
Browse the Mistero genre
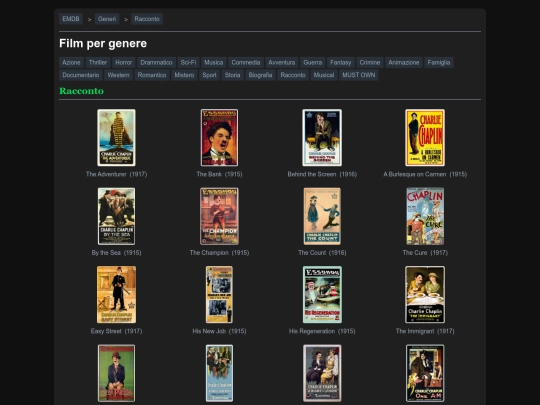(184, 75)
